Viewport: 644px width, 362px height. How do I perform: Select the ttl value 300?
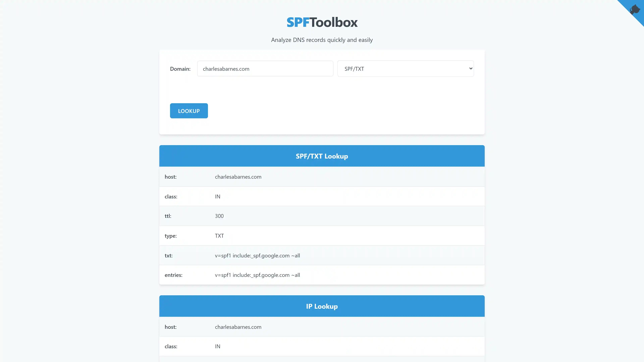coord(219,216)
